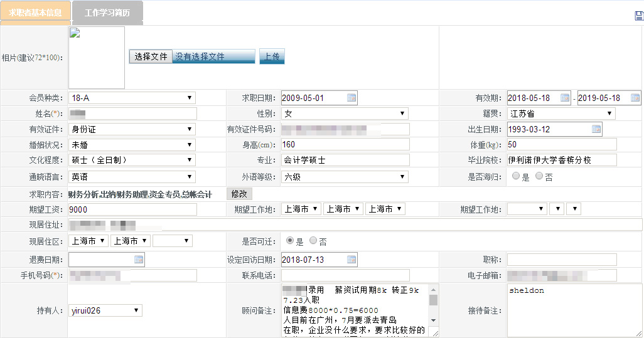Open calendar for 有效期 start date 2018-05-18
The image size is (644, 338).
point(565,98)
